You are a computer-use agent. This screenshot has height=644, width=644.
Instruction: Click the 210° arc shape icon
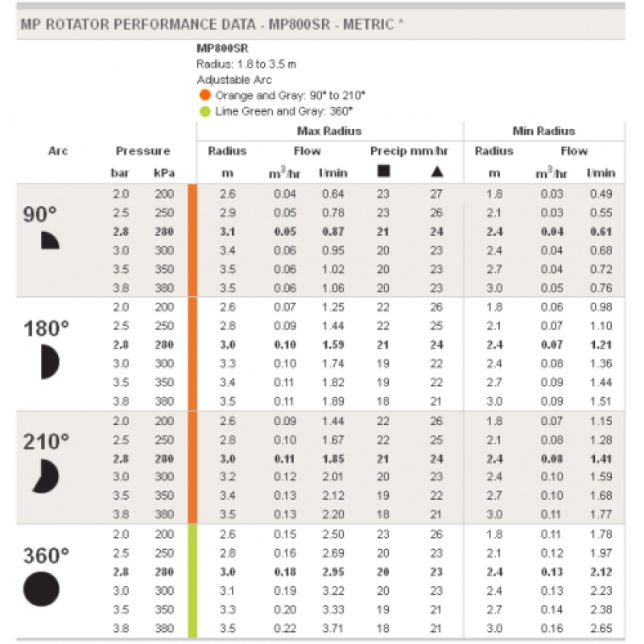click(x=46, y=476)
